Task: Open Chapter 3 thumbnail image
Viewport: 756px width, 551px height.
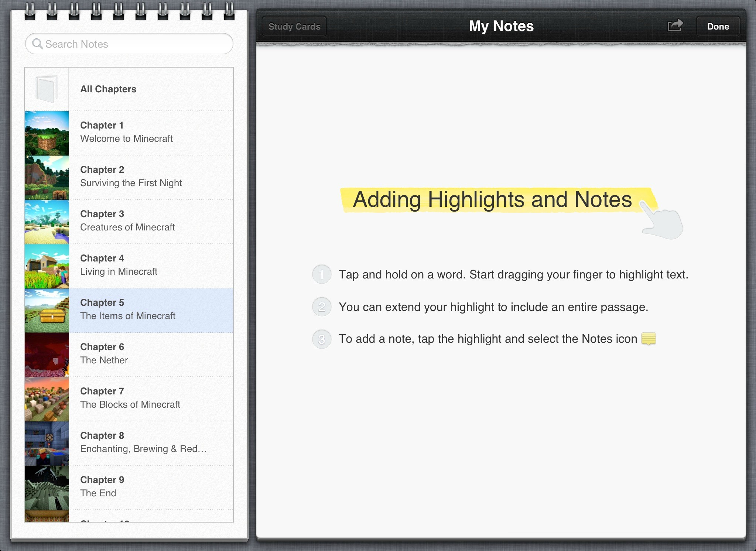Action: pyautogui.click(x=47, y=222)
